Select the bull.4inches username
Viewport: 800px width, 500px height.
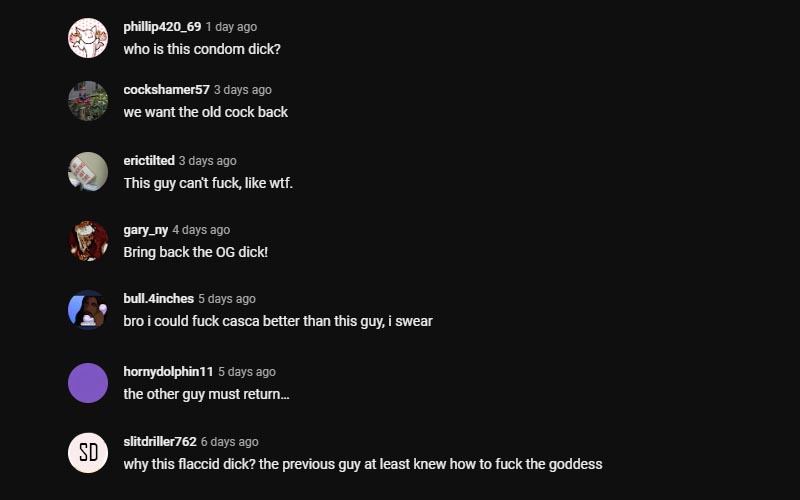pyautogui.click(x=159, y=298)
